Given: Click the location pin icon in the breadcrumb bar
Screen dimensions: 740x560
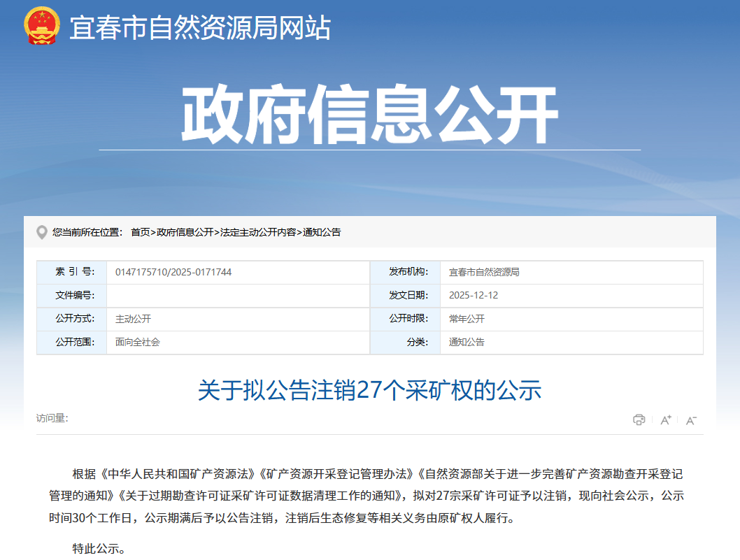Looking at the screenshot, I should point(42,232).
